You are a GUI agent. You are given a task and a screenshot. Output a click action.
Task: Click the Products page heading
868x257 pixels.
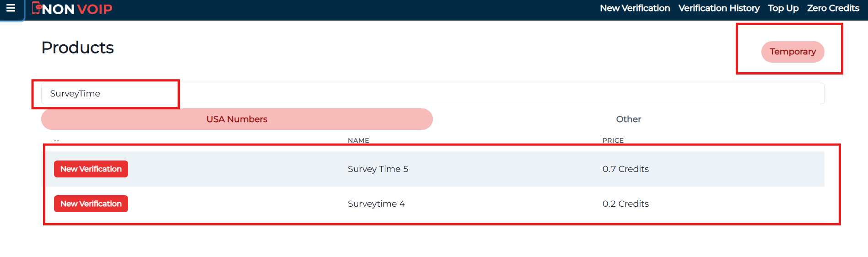tap(78, 48)
